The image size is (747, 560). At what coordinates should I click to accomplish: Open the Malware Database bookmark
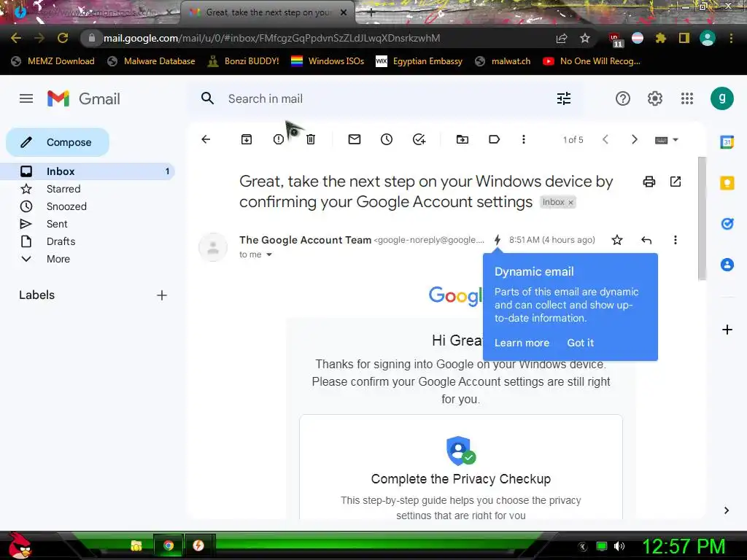152,61
